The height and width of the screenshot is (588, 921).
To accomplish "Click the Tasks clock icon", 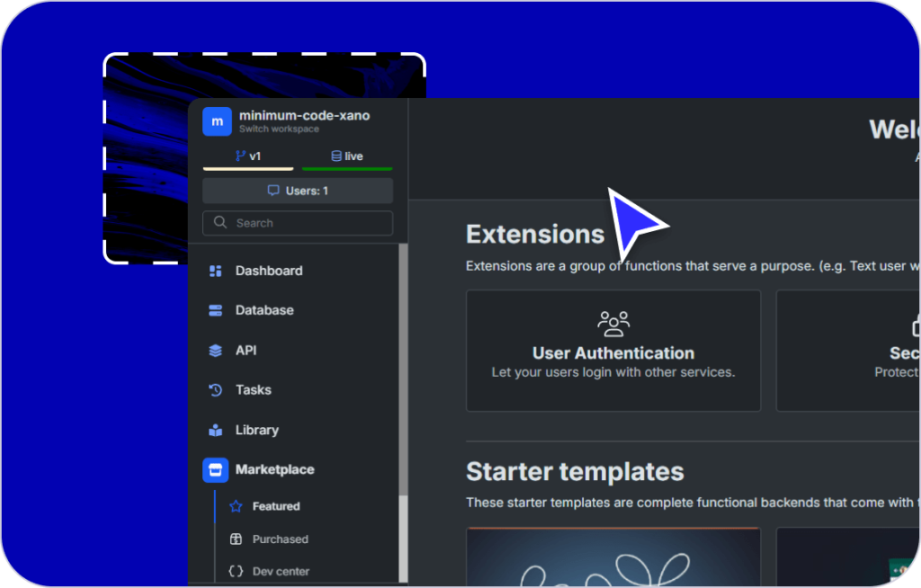I will click(215, 390).
